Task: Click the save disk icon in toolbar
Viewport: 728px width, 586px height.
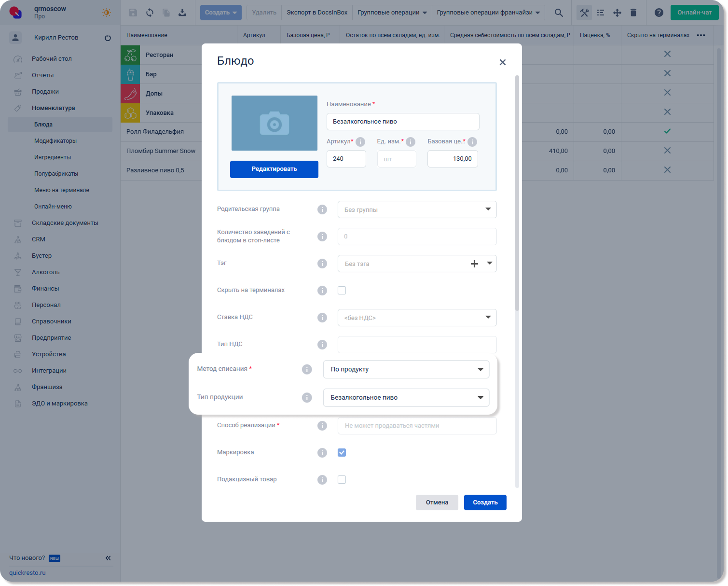Action: 133,13
